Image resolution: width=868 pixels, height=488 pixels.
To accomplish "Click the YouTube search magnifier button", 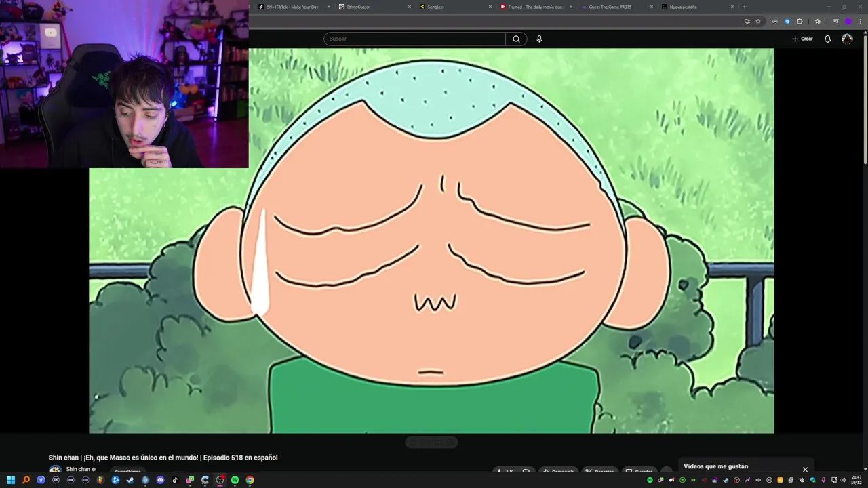I will coord(516,39).
